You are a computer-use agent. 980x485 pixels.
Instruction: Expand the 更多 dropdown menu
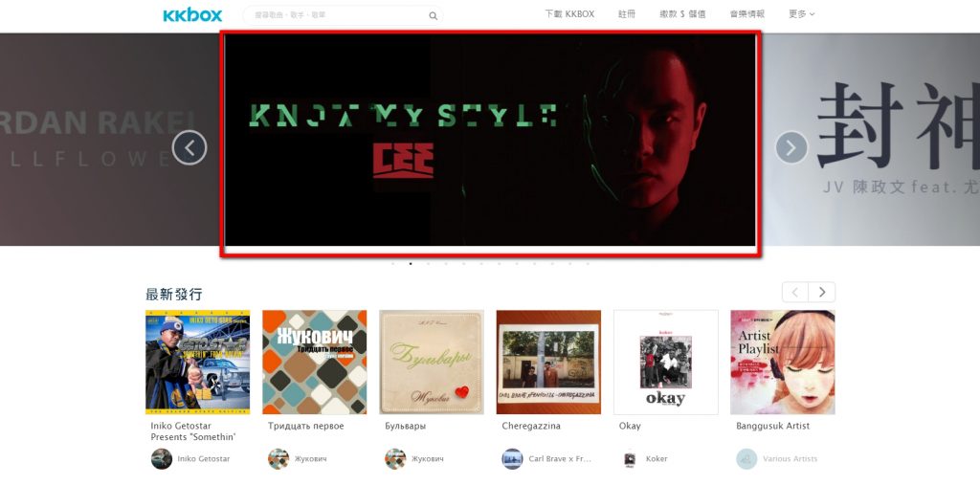pyautogui.click(x=801, y=13)
